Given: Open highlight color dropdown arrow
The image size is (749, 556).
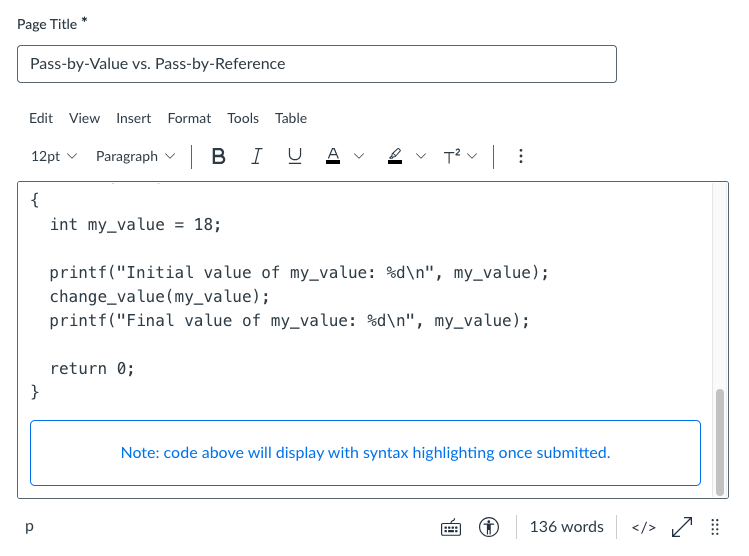Looking at the screenshot, I should pyautogui.click(x=421, y=156).
